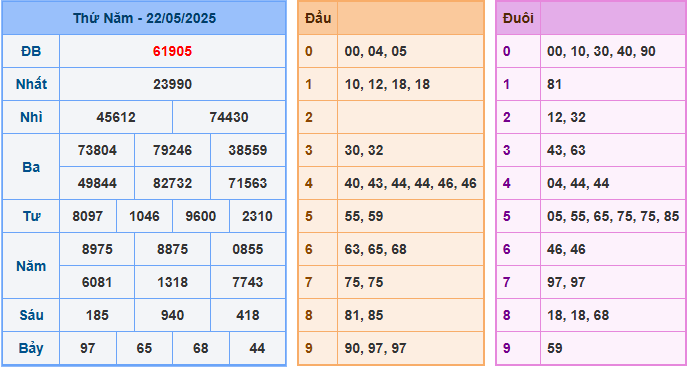Screen dimensions: 689x368
Task: Click Đuôi row values 12, 32
Action: coord(566,117)
